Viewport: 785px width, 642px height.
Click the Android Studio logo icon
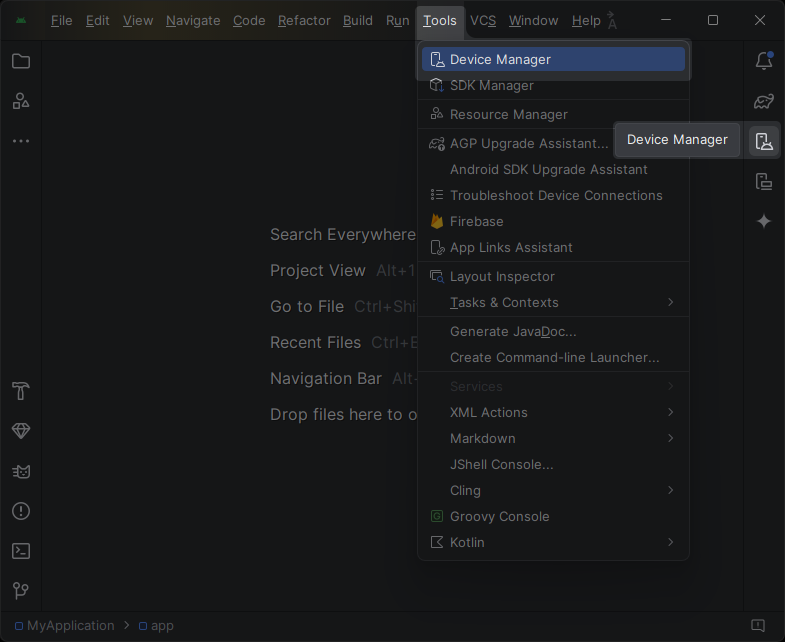click(21, 21)
